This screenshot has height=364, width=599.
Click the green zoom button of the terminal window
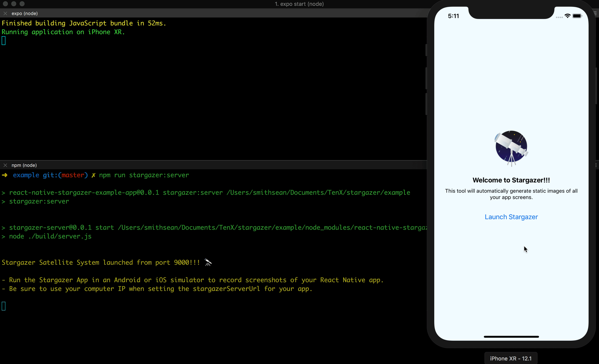point(22,4)
